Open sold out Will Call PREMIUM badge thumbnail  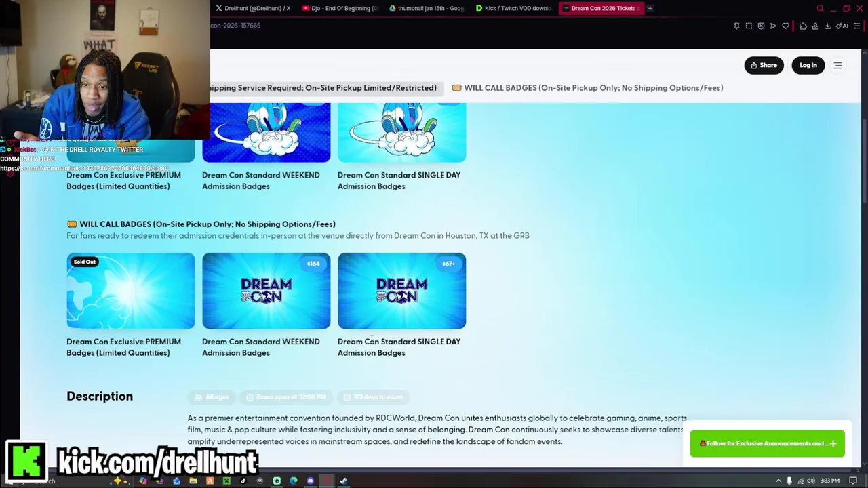point(130,291)
